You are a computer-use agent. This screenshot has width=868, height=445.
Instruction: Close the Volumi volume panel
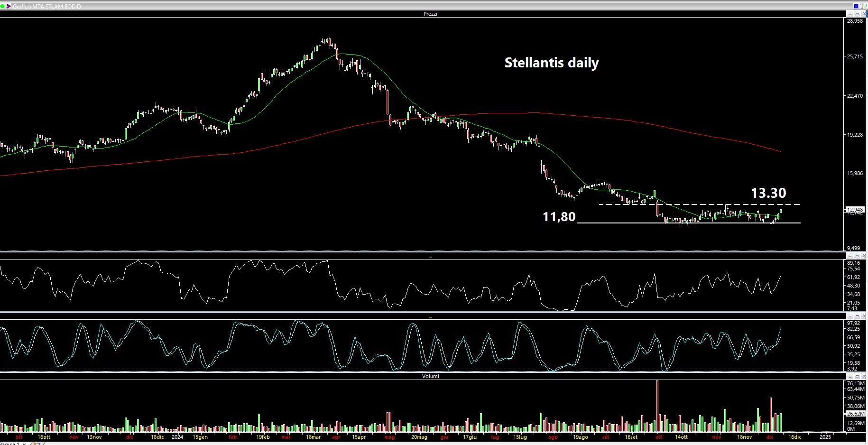point(864,376)
